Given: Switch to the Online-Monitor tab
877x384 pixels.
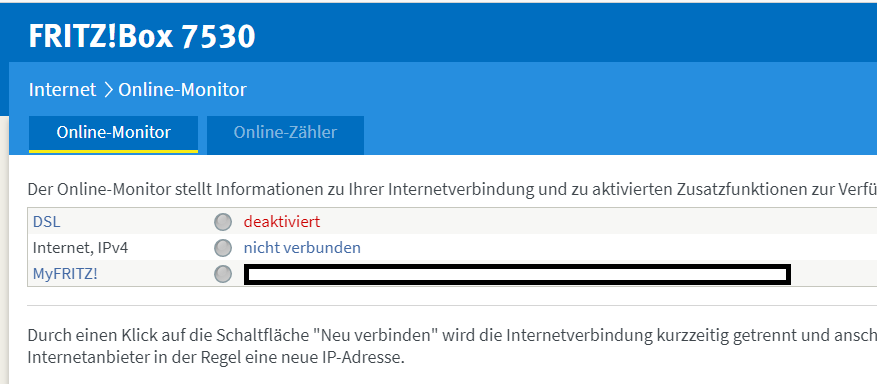Looking at the screenshot, I should 114,134.
